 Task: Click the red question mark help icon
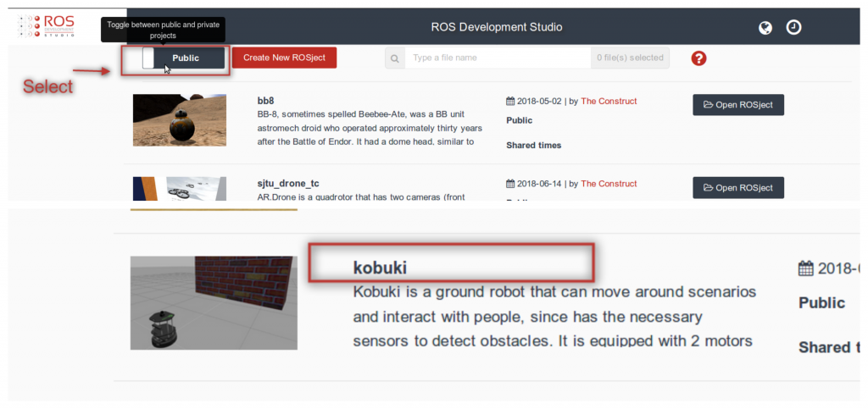point(699,58)
